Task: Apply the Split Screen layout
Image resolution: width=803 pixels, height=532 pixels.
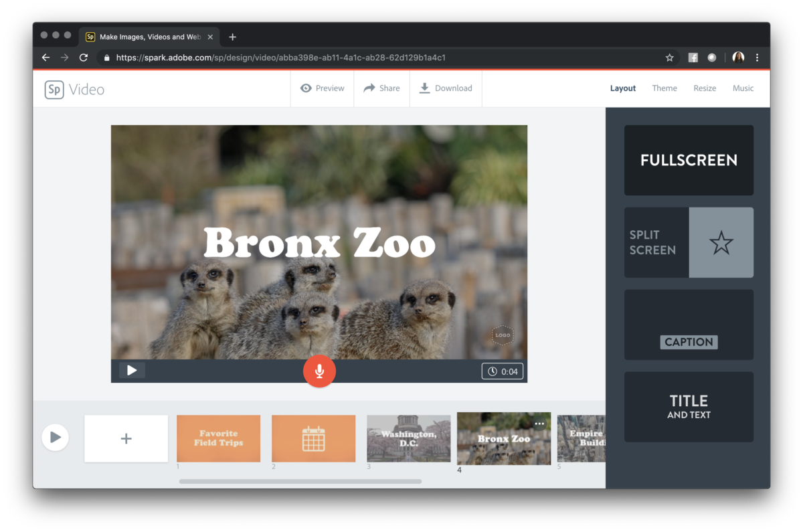Action: pos(689,242)
